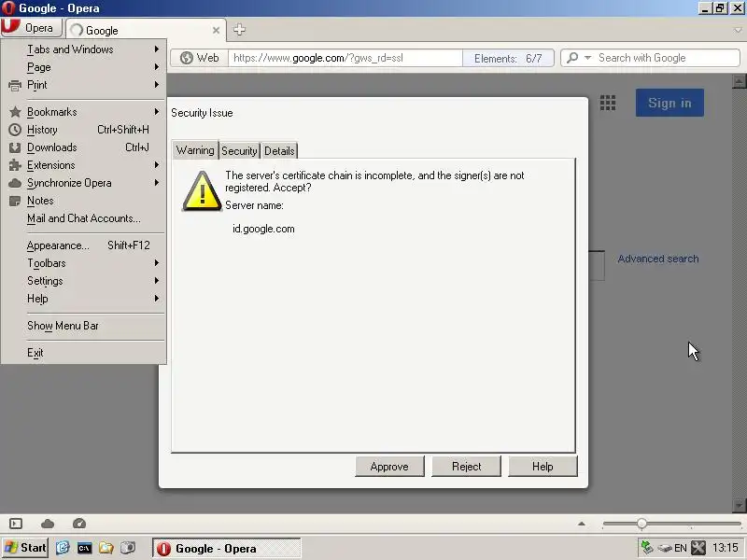This screenshot has width=747, height=560.
Task: Choose Exit from Opera menu
Action: (x=84, y=353)
